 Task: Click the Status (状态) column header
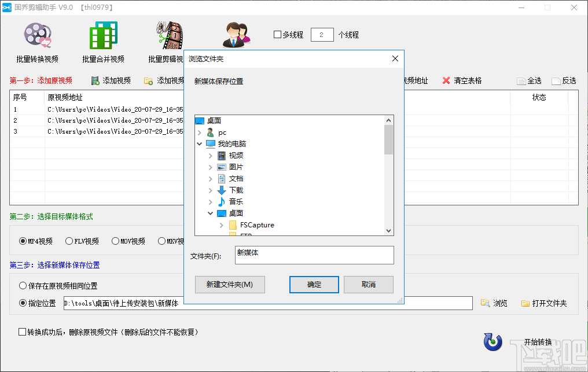(539, 98)
